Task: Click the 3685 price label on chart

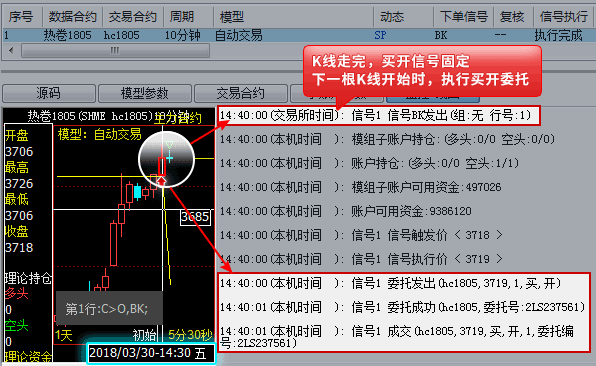Action: click(195, 217)
